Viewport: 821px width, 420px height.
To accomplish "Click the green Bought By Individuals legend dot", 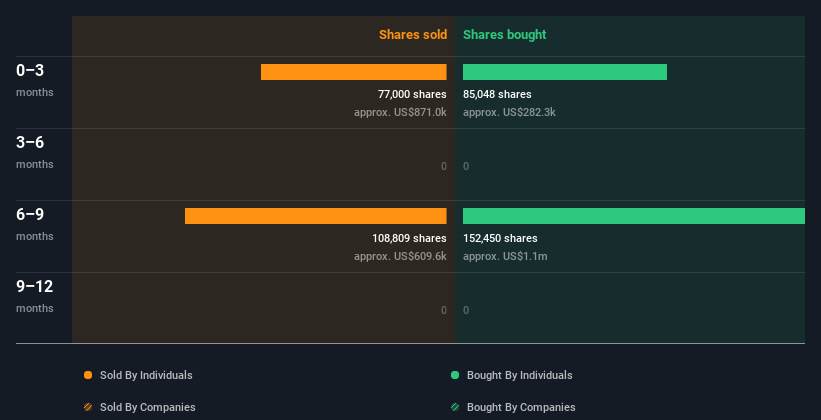I will (x=455, y=375).
